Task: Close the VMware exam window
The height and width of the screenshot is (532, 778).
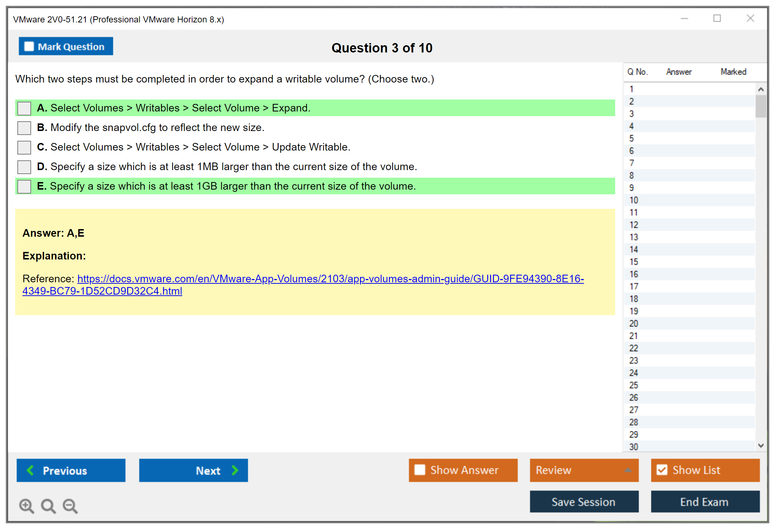Action: click(750, 18)
